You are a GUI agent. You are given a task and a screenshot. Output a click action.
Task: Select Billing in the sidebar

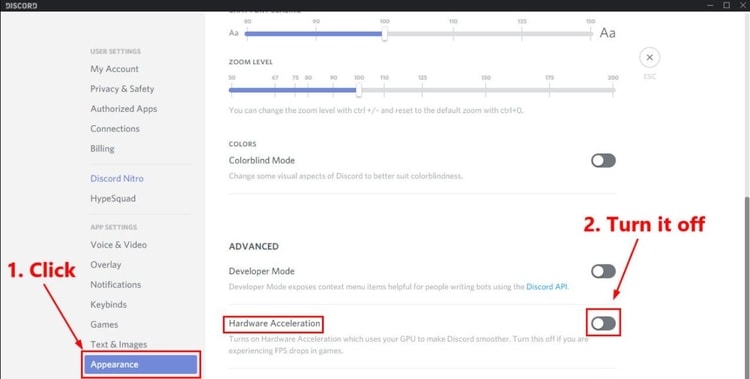coord(102,149)
